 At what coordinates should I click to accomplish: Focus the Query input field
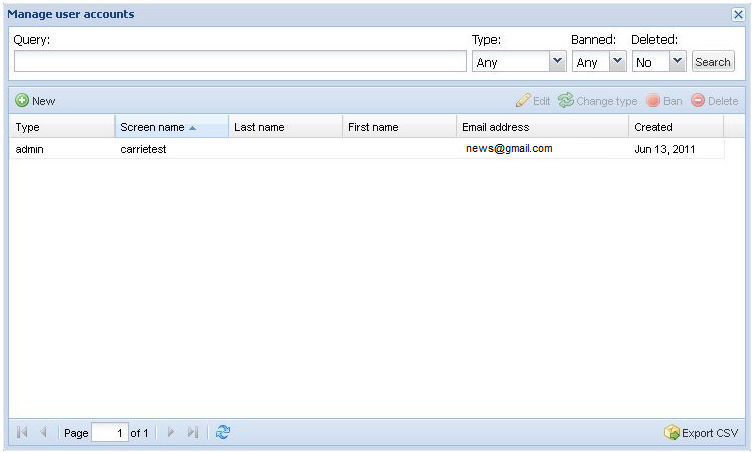point(240,61)
